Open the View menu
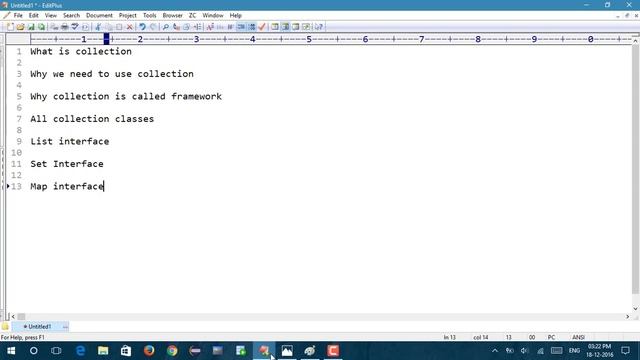Image resolution: width=640 pixels, height=360 pixels. [51, 16]
